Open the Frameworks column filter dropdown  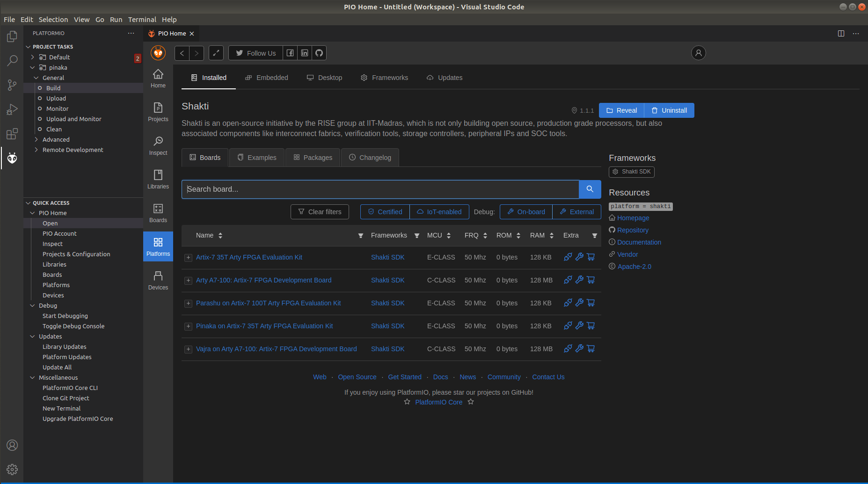click(417, 236)
